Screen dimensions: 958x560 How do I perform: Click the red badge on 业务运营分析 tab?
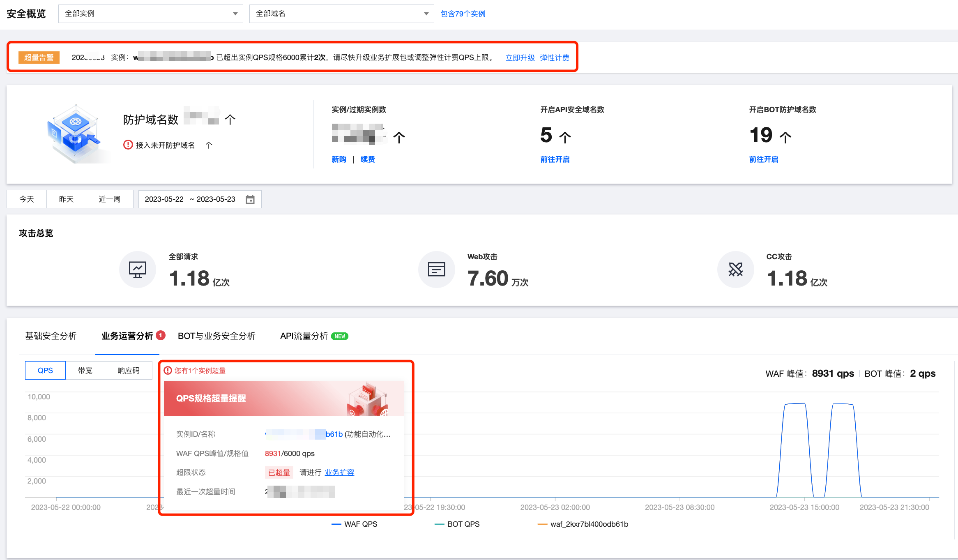(x=161, y=335)
